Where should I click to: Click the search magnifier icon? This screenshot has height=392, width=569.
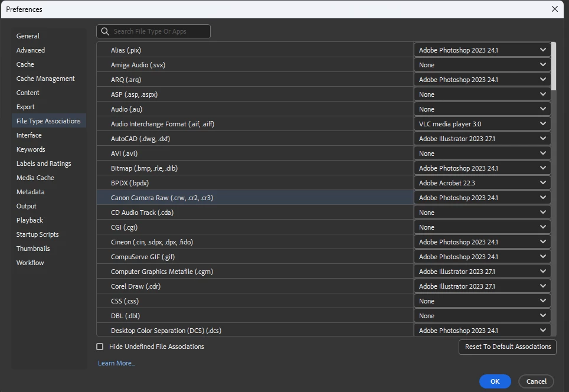tap(105, 31)
